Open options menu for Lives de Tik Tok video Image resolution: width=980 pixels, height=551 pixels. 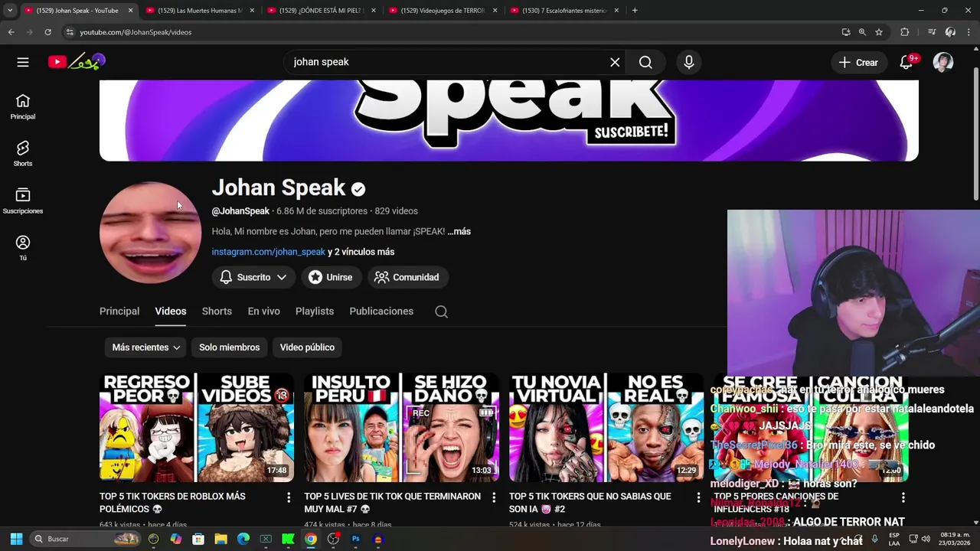coord(493,497)
